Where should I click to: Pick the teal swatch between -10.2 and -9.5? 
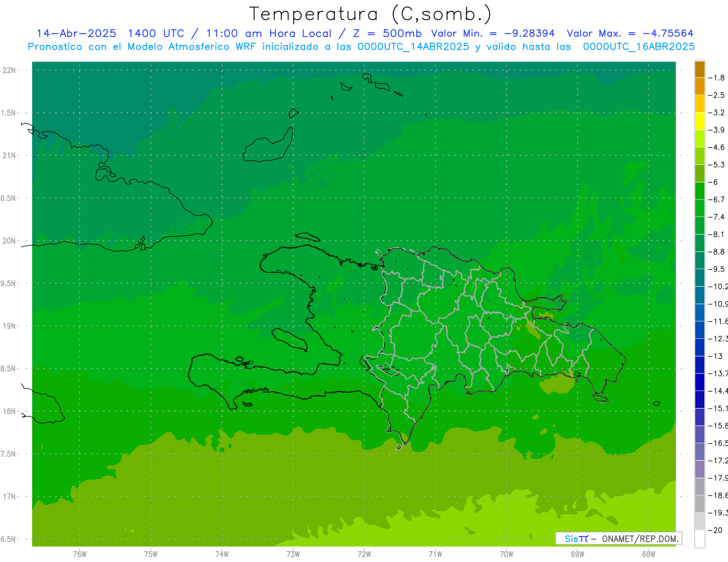699,278
